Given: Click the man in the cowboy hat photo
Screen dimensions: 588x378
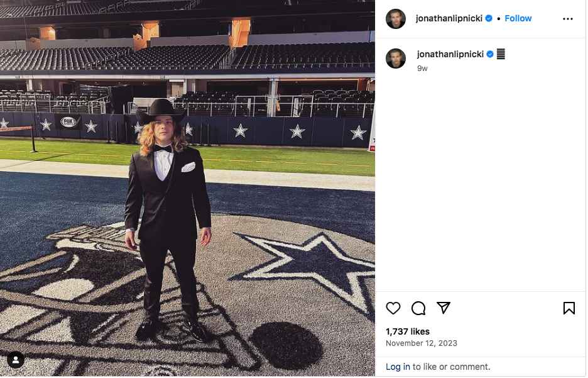Looking at the screenshot, I should point(168,214).
